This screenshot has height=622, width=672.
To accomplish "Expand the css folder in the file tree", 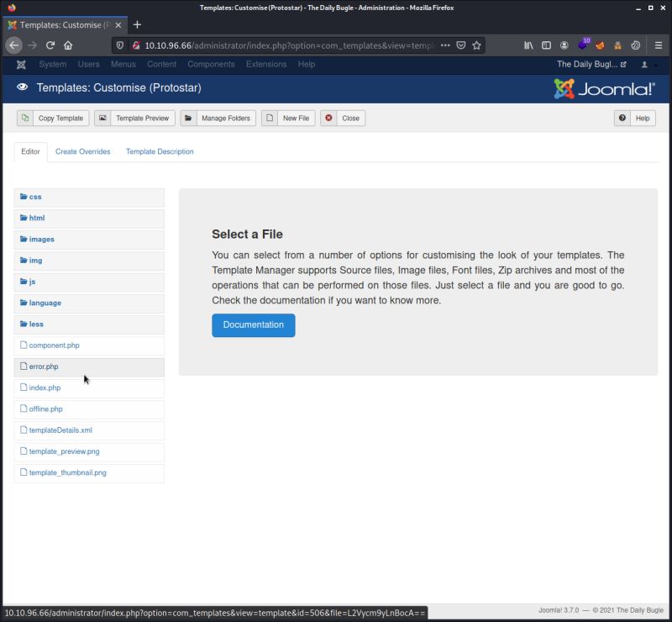I will (x=34, y=197).
